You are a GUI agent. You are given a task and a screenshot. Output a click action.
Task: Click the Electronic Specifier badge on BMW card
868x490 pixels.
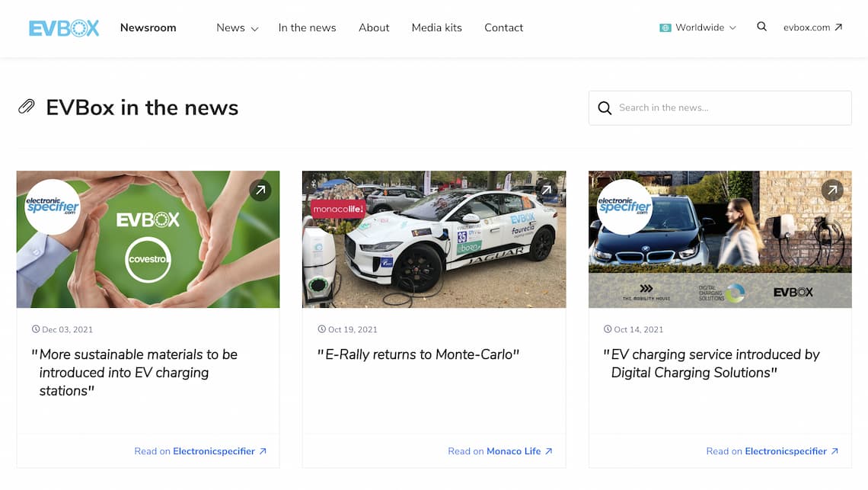(x=624, y=207)
